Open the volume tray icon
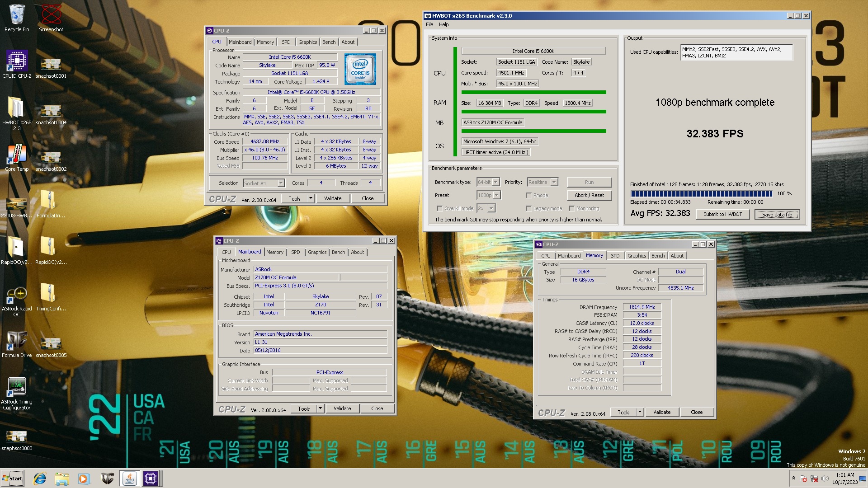Image resolution: width=868 pixels, height=488 pixels. pos(826,478)
